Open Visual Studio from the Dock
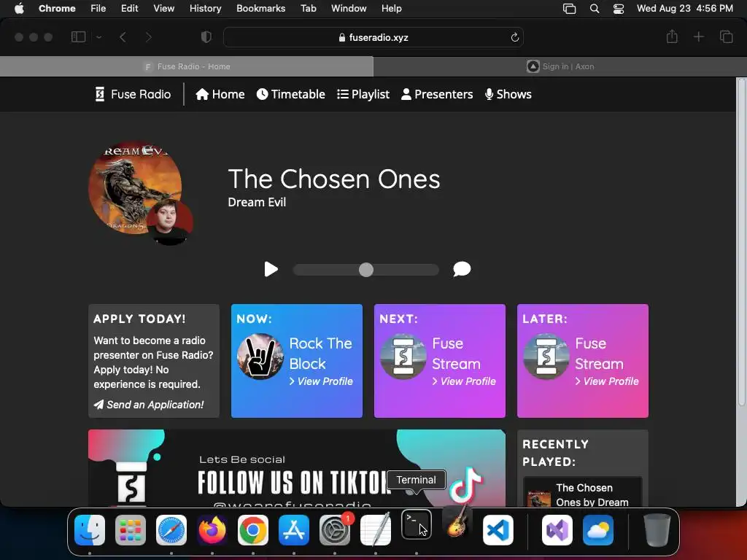This screenshot has height=560, width=747. 557,530
